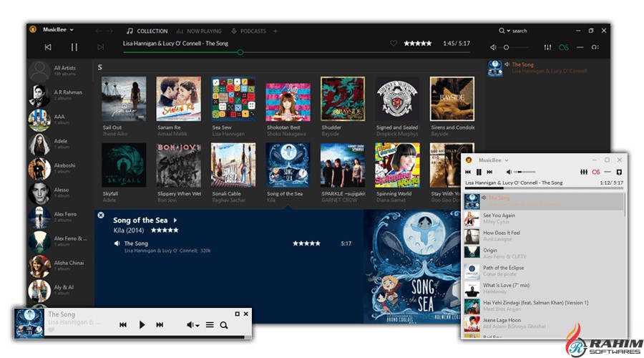This screenshot has width=644, height=358.
Task: Rate The Song with track row stars
Action: tap(306, 243)
